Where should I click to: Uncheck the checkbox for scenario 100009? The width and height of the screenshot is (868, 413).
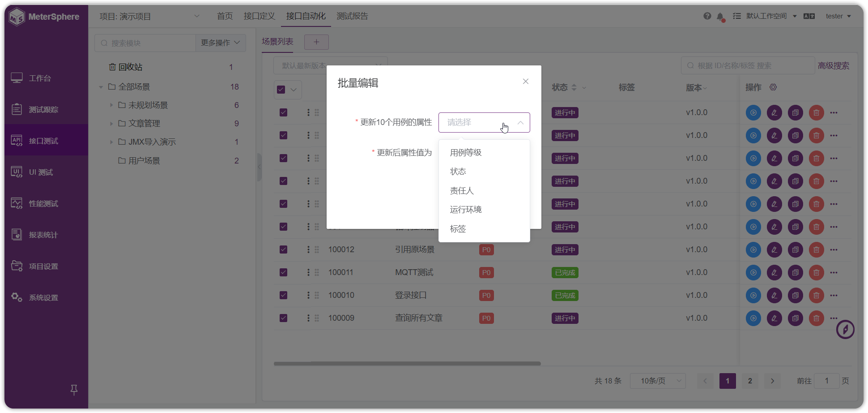tap(283, 318)
